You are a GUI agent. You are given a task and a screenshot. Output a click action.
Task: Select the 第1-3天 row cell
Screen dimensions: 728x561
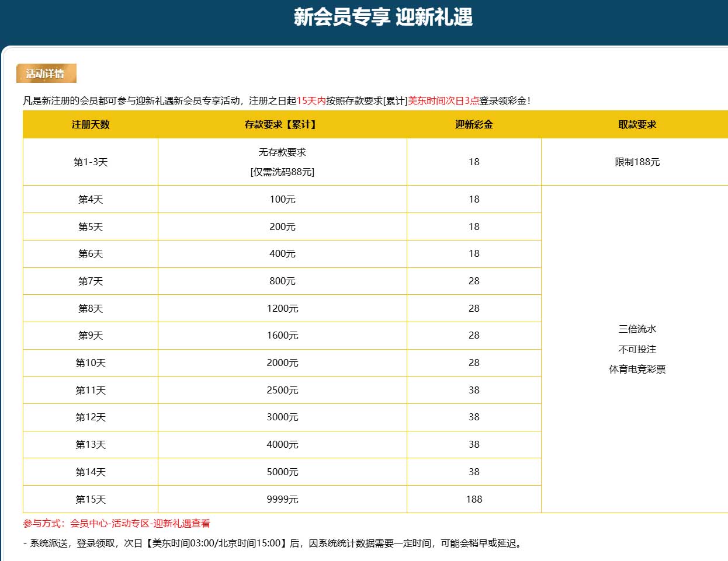[91, 162]
